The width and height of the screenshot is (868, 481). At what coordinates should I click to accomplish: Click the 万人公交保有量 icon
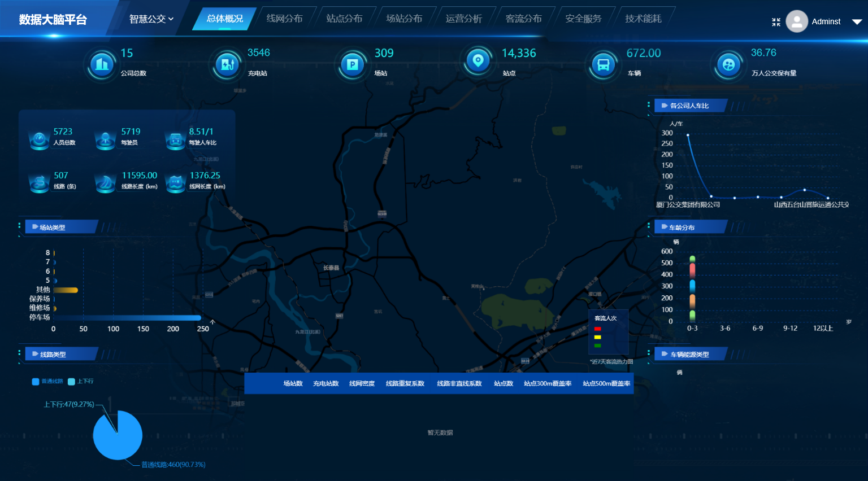pyautogui.click(x=728, y=64)
